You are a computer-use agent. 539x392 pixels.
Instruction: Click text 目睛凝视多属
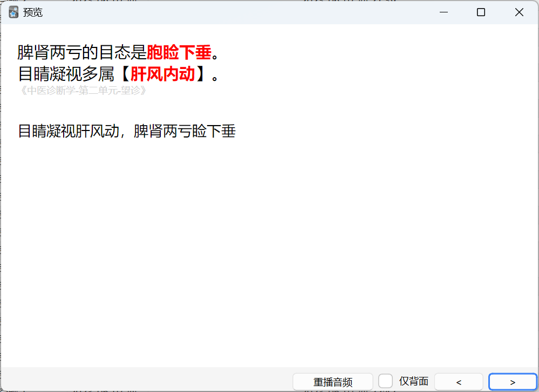[66, 74]
